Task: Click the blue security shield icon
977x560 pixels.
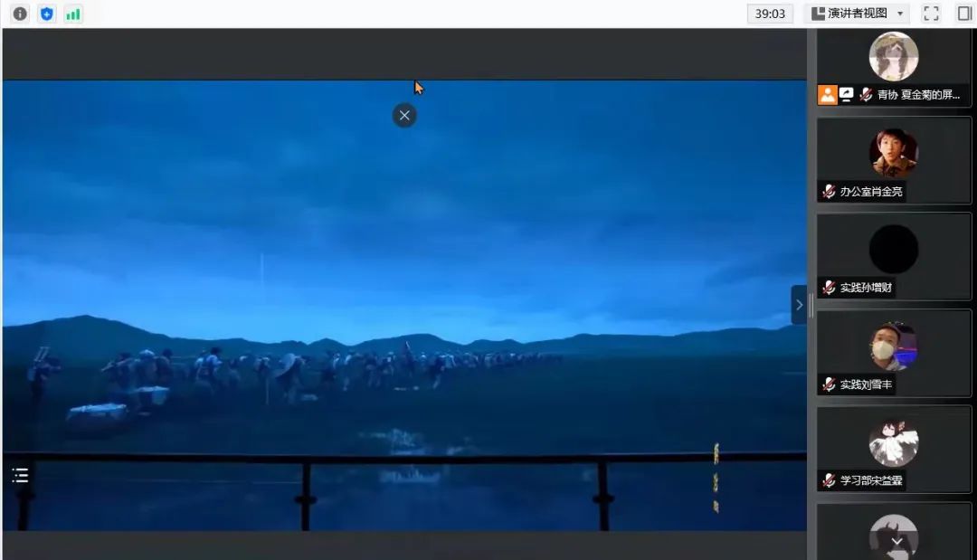Action: pyautogui.click(x=46, y=14)
